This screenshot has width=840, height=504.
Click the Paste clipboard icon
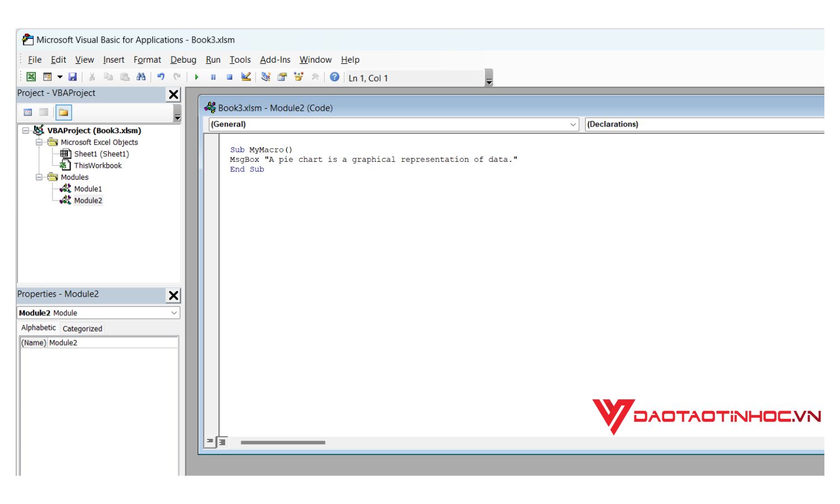pos(124,77)
